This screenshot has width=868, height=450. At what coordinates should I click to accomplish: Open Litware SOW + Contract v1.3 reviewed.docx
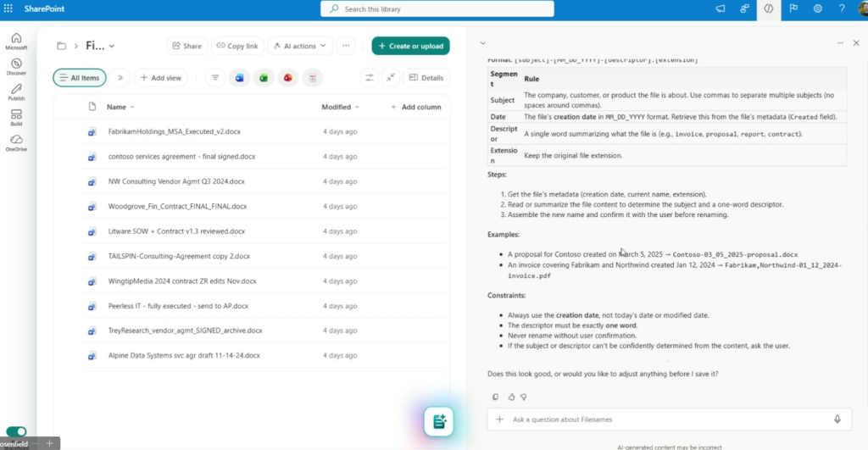click(176, 231)
